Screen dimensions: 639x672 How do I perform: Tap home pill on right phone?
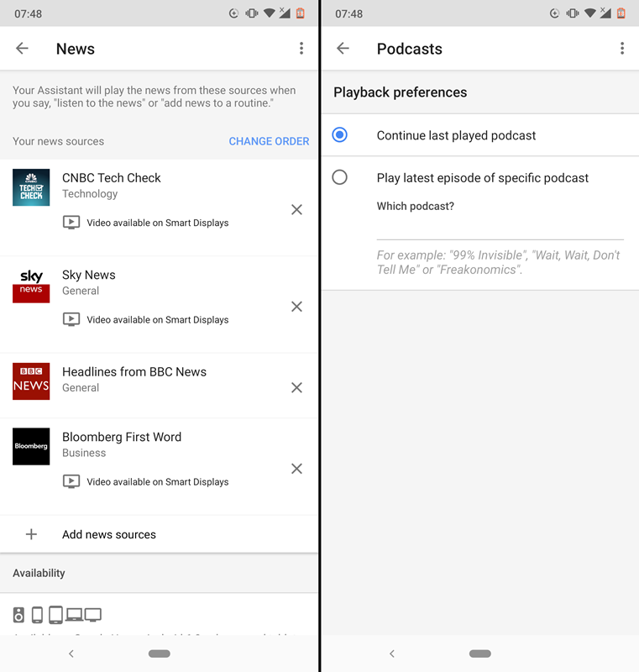[x=480, y=654]
